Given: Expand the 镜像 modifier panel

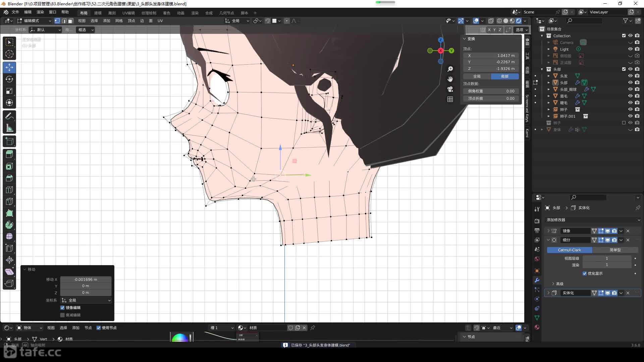Looking at the screenshot, I should pyautogui.click(x=549, y=231).
